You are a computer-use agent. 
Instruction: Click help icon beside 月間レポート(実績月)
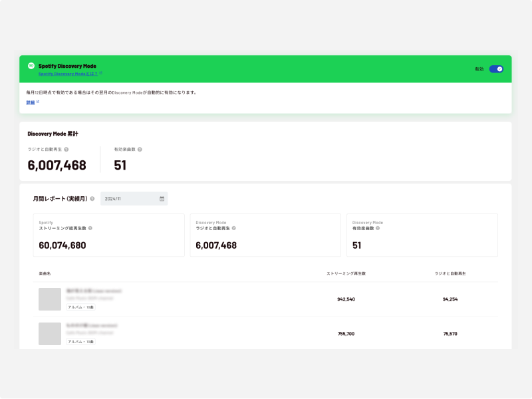(92, 198)
